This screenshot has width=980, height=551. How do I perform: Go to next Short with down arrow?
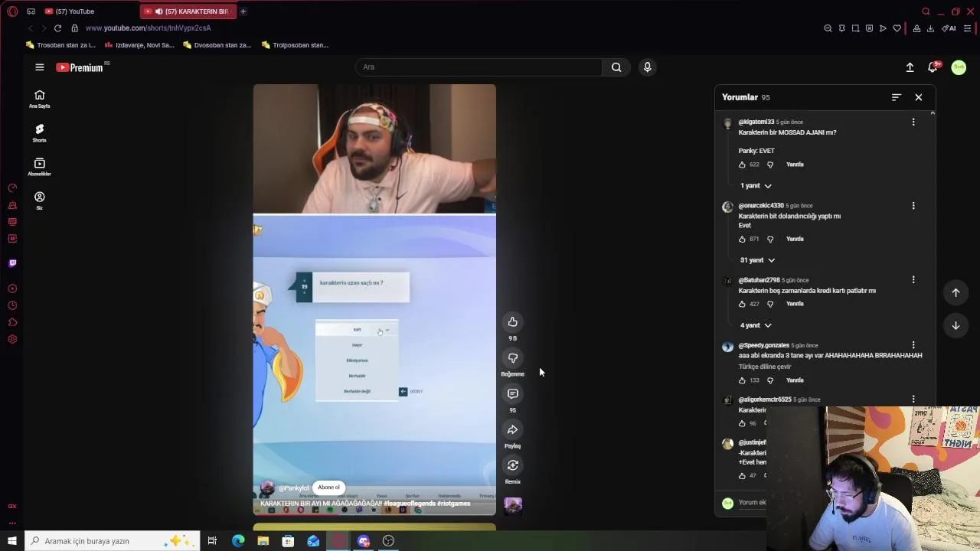955,325
